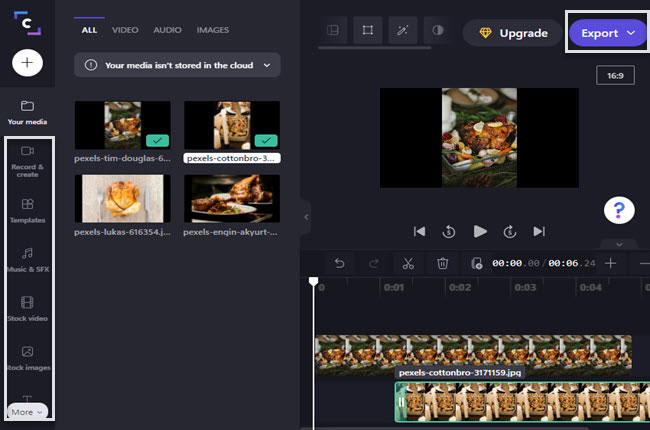Image resolution: width=650 pixels, height=430 pixels.
Task: Collapse the preview with the down chevron
Action: click(x=619, y=244)
